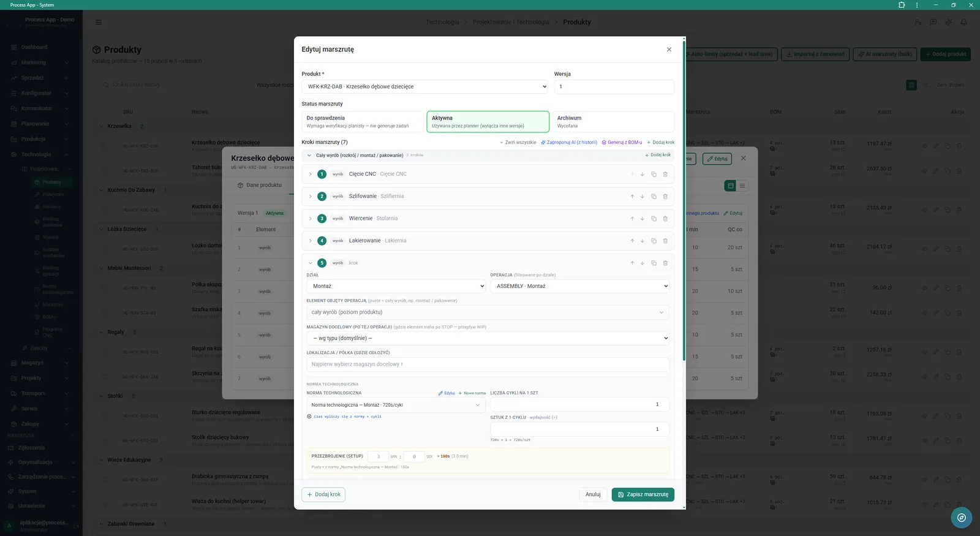Duplicate step 3 Wiercenie

click(654, 219)
